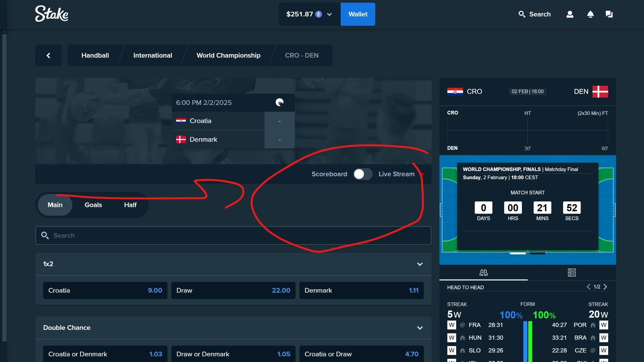Click the CZE 22:28 result row
This screenshot has height=362, width=644.
(x=580, y=350)
